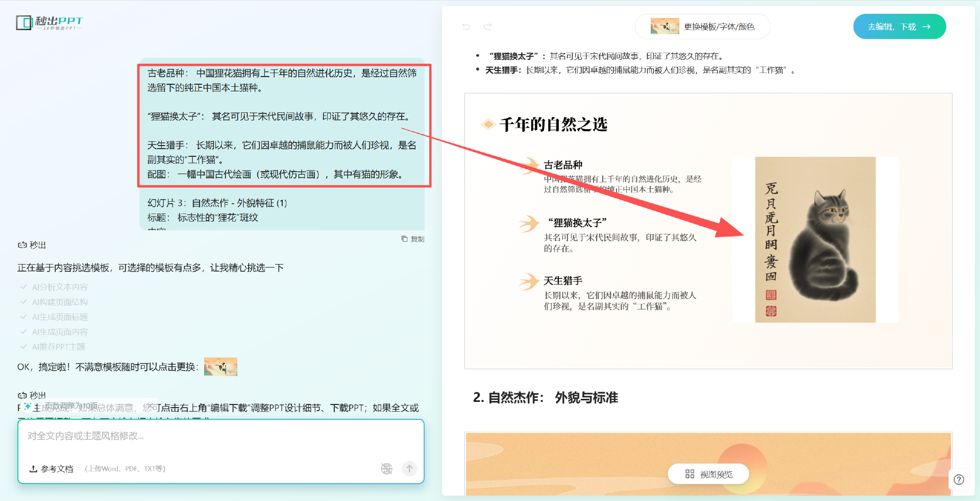Viewport: 980px width, 501px height.
Task: Click the redo arrow icon
Action: [488, 27]
